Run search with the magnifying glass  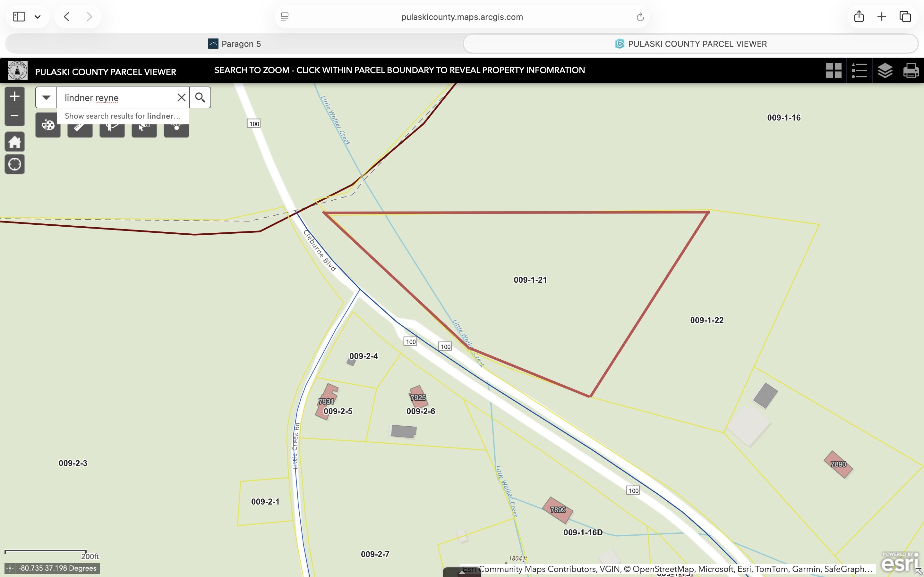click(x=200, y=98)
